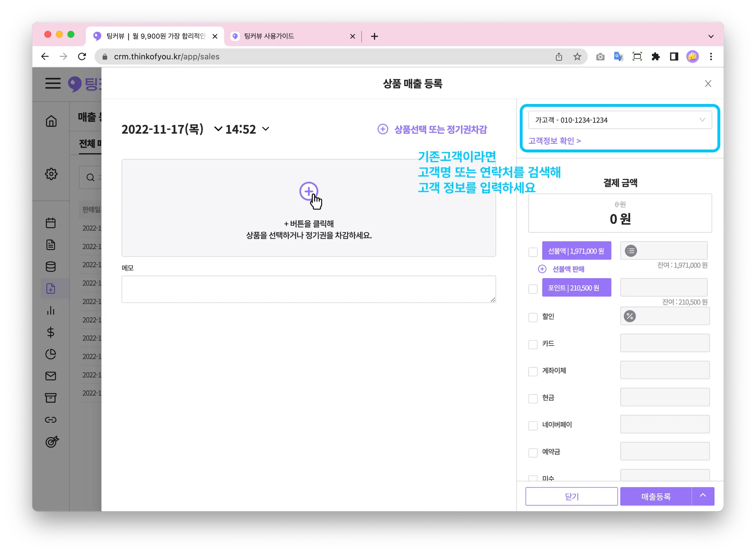Expand the sale date dropdown chevron
The image size is (756, 554).
[x=218, y=129]
